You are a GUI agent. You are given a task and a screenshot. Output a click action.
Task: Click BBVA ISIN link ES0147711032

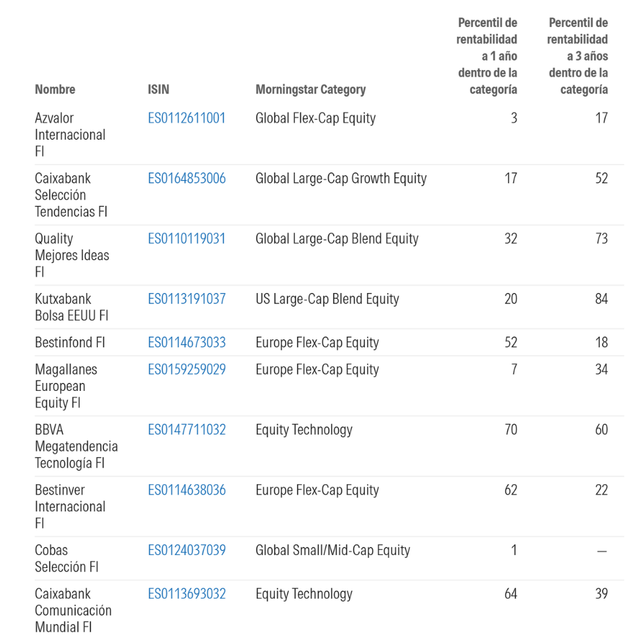point(187,430)
